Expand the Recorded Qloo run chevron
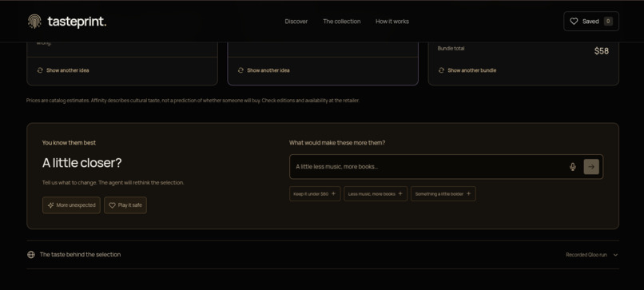 pyautogui.click(x=615, y=255)
